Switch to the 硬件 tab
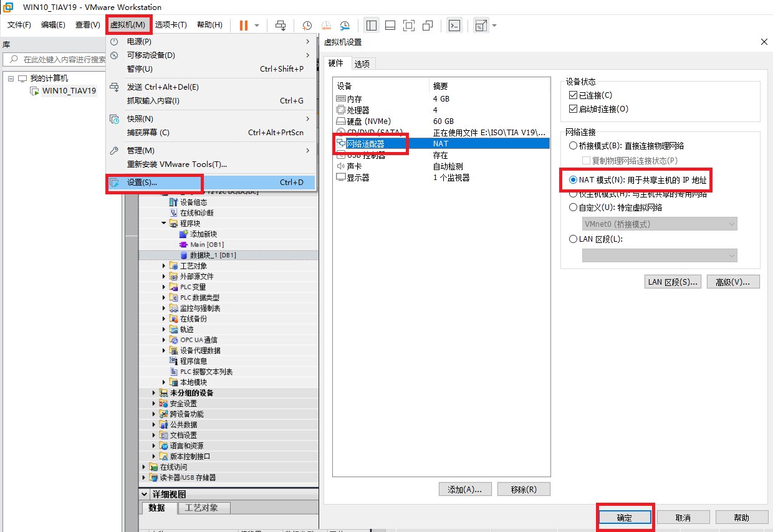Image resolution: width=773 pixels, height=532 pixels. 336,63
